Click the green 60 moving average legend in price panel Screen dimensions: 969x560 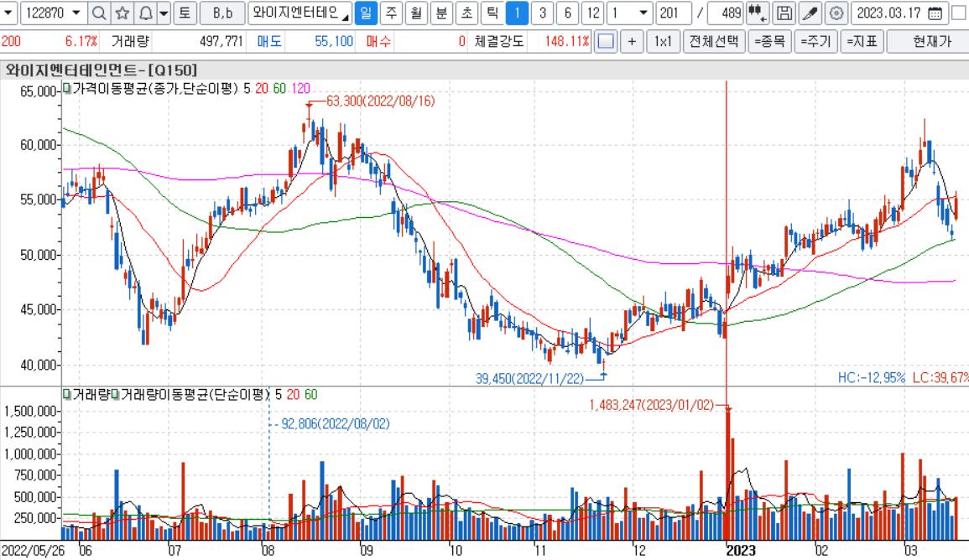tap(280, 88)
